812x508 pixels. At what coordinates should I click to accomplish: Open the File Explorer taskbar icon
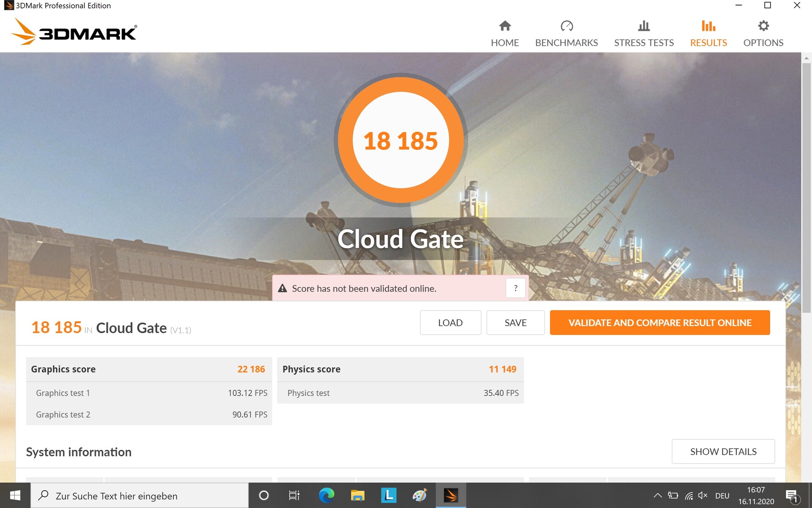click(x=357, y=495)
